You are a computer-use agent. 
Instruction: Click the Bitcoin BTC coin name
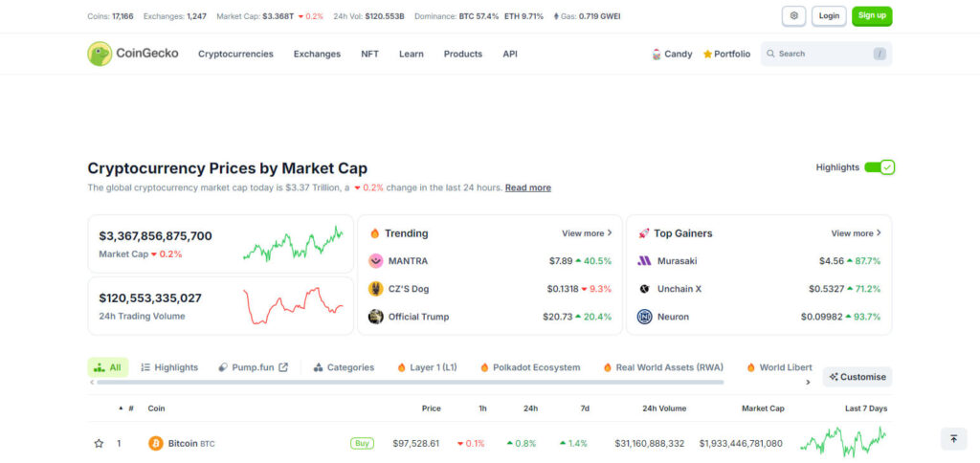pos(191,444)
